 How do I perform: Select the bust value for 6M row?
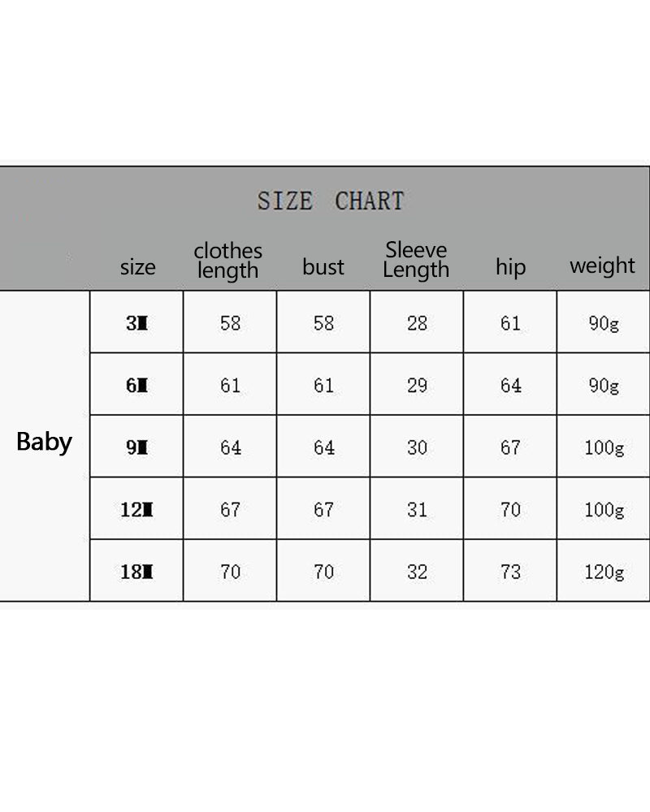click(323, 386)
